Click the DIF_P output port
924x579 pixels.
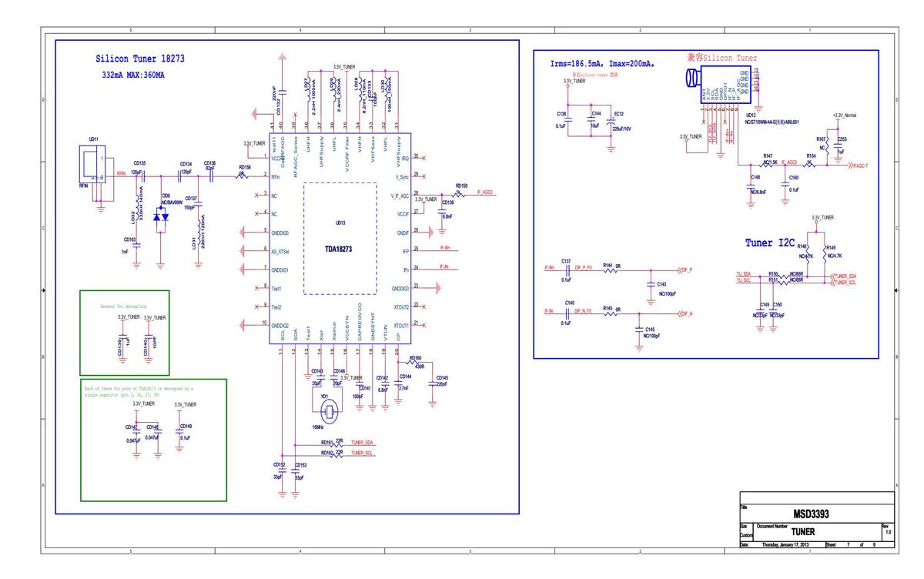(685, 270)
